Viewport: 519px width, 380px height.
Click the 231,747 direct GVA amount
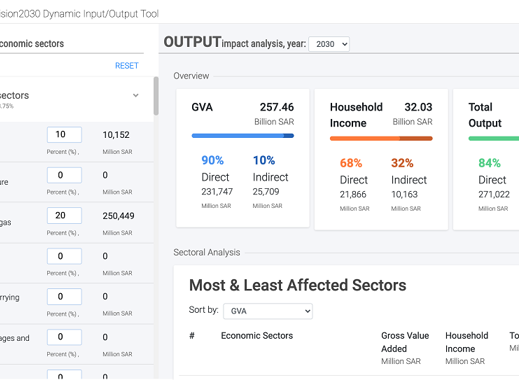tap(217, 192)
